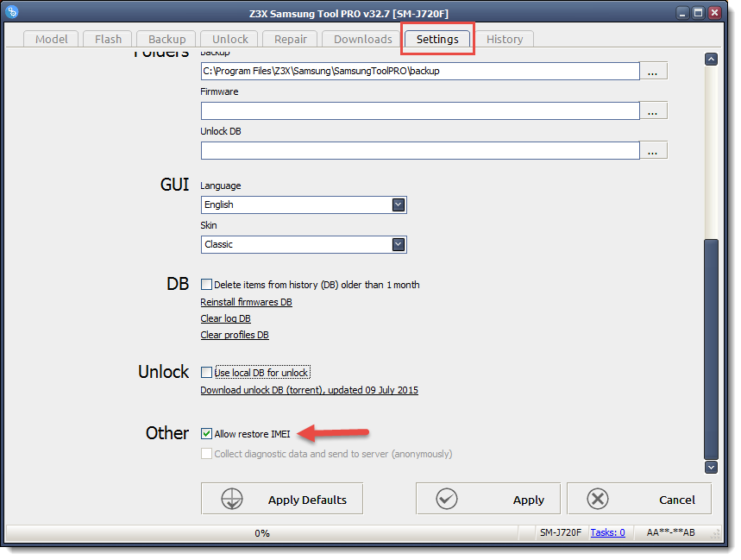
Task: Click scroll down arrow on settings panel
Action: [711, 467]
